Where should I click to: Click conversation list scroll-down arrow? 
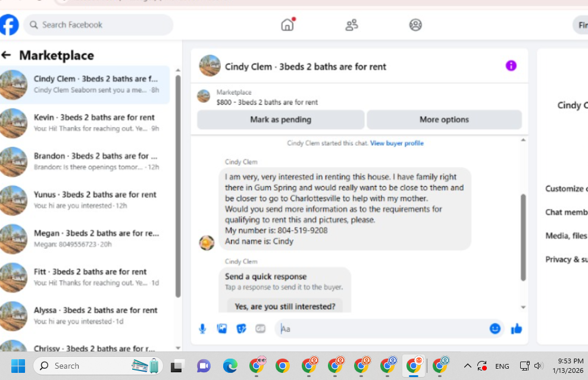[178, 348]
